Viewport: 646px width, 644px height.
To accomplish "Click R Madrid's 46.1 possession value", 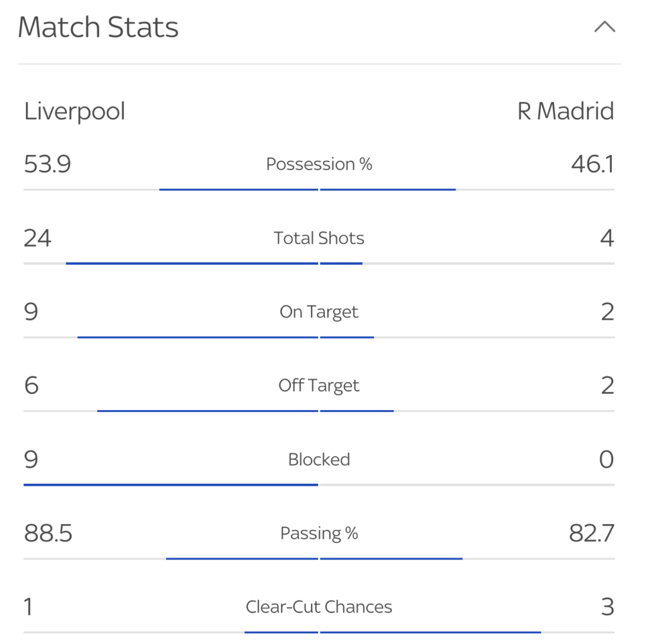I will (x=593, y=164).
